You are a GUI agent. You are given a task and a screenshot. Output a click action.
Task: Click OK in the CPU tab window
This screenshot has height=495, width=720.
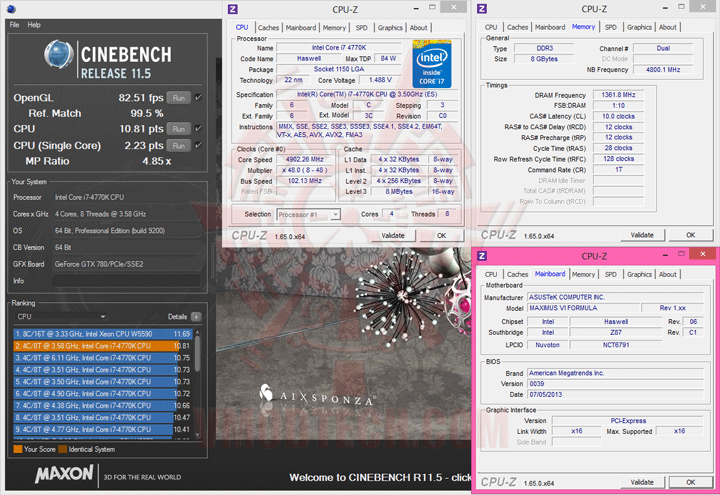click(x=441, y=236)
